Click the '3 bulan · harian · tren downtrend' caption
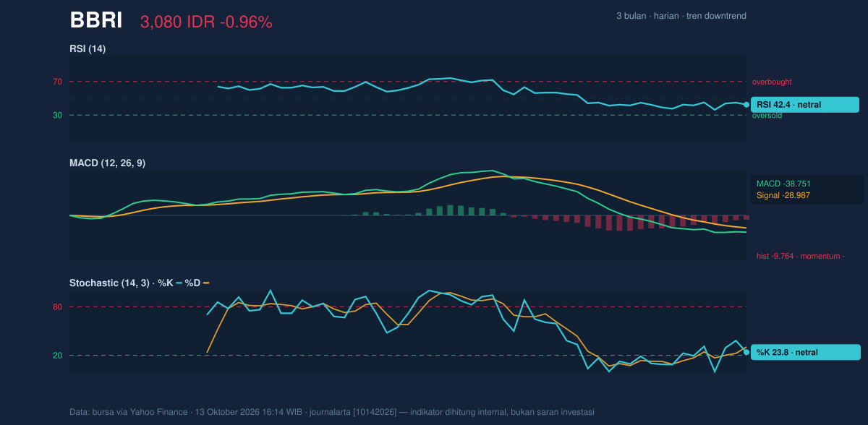868x425 pixels. (x=681, y=16)
